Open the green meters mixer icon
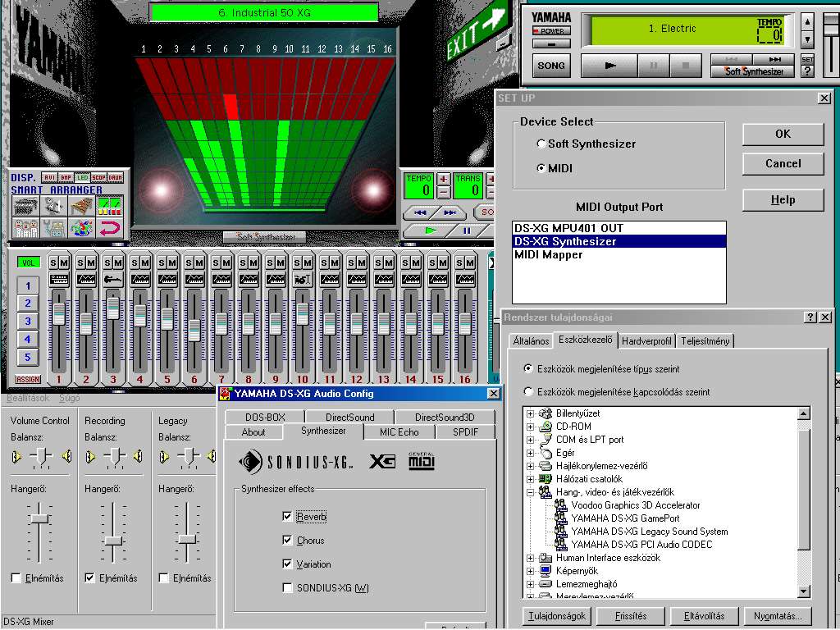The width and height of the screenshot is (840, 630). click(x=110, y=206)
